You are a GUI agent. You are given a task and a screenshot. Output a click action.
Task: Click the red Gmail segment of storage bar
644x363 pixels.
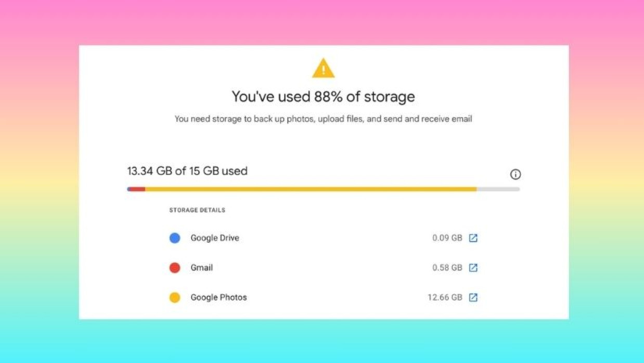tap(137, 189)
